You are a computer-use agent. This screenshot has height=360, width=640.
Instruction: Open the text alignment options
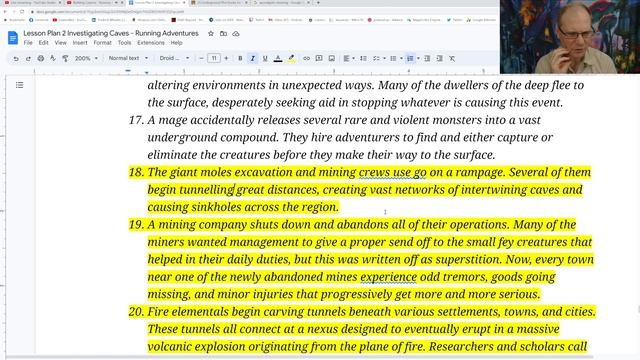click(x=349, y=59)
